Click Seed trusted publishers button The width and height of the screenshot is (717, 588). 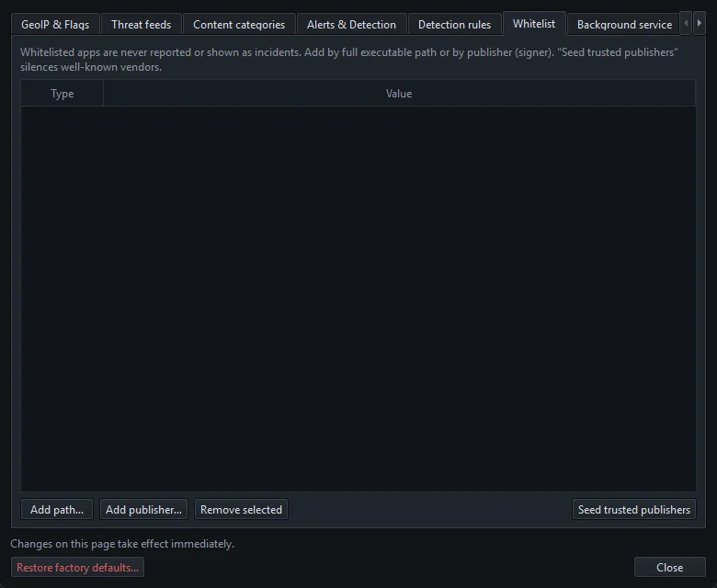pos(633,509)
